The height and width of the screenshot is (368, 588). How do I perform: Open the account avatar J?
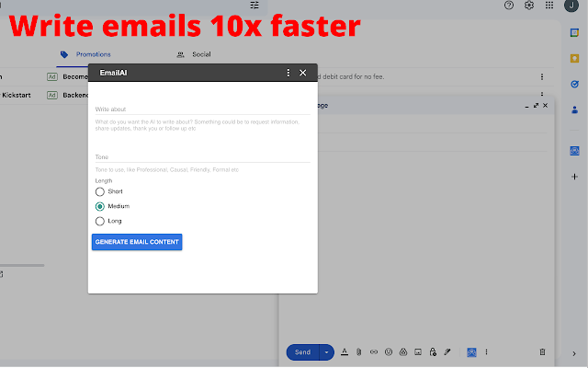click(571, 6)
